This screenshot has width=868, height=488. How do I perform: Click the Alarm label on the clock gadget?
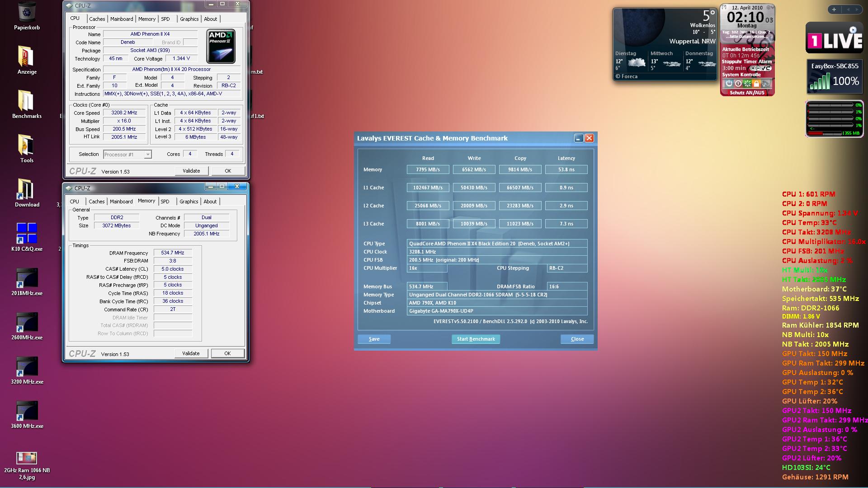point(765,61)
